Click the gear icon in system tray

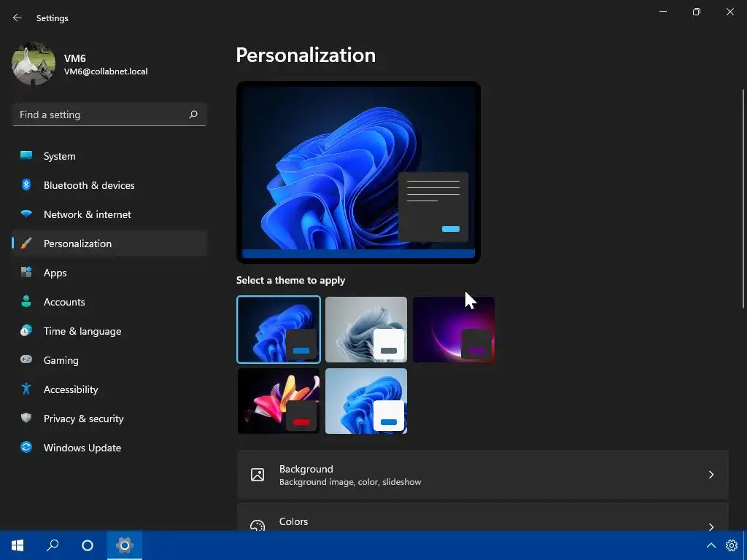click(732, 545)
